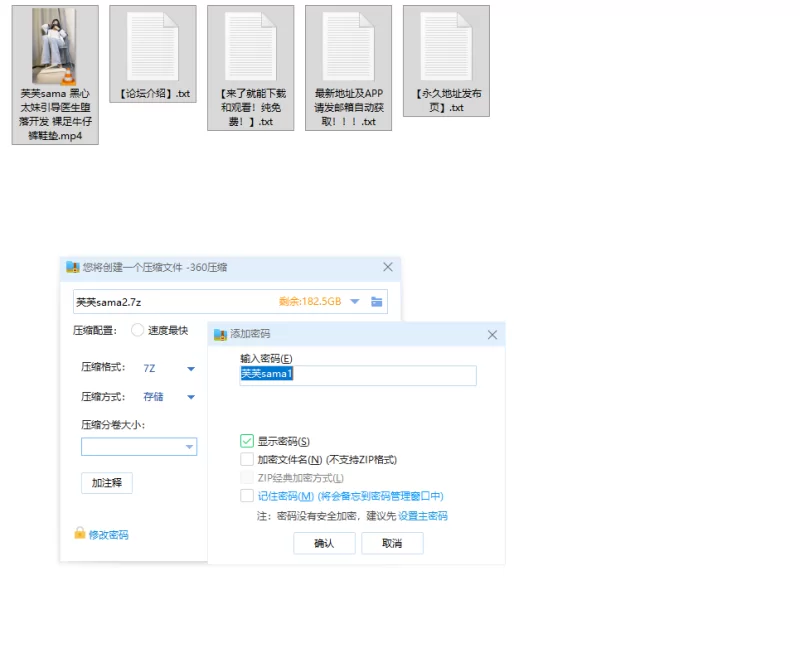Expand the archive path history arrow
Image resolution: width=800 pixels, height=653 pixels.
click(x=354, y=302)
